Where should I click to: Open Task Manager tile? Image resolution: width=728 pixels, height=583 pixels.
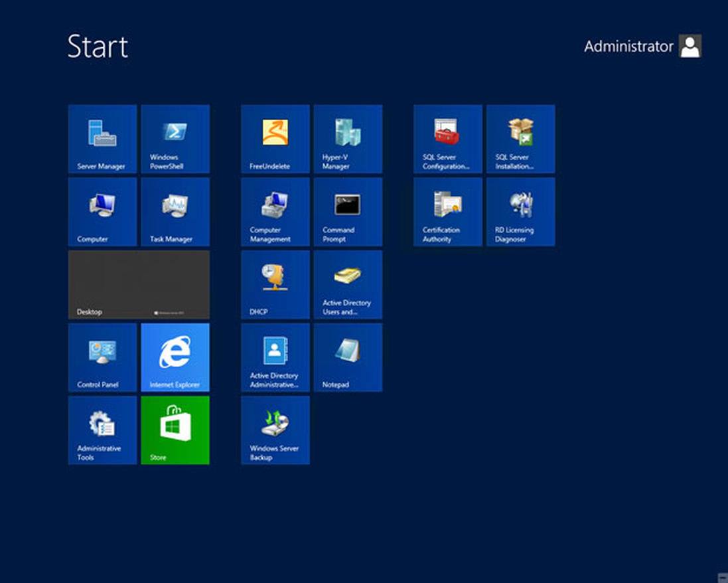pos(175,212)
